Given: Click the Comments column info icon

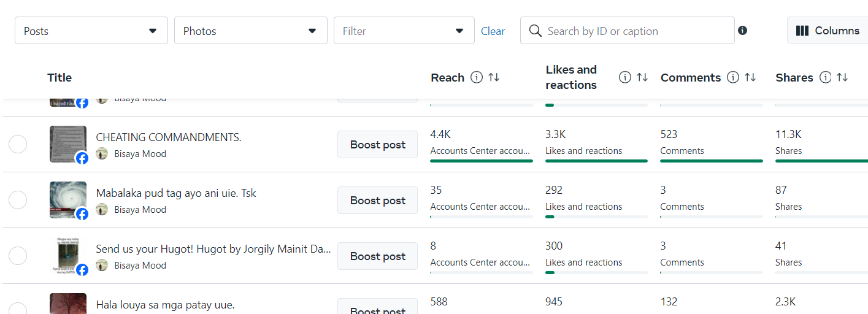Looking at the screenshot, I should click(x=732, y=77).
